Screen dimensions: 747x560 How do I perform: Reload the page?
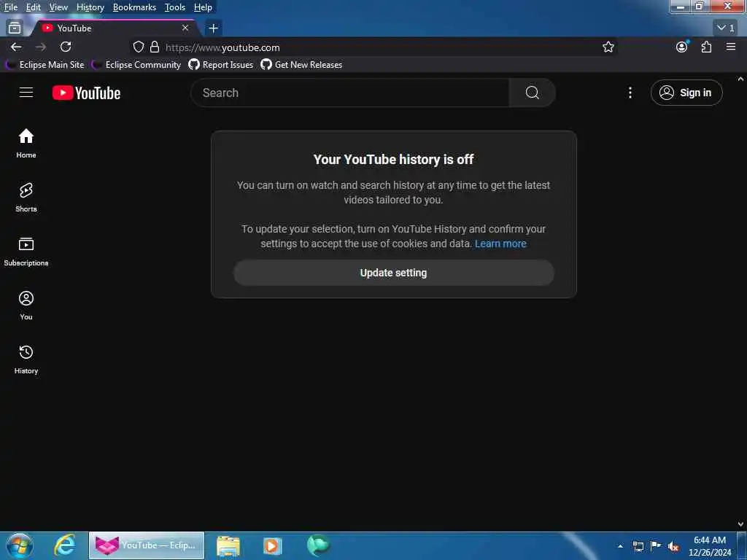(66, 47)
